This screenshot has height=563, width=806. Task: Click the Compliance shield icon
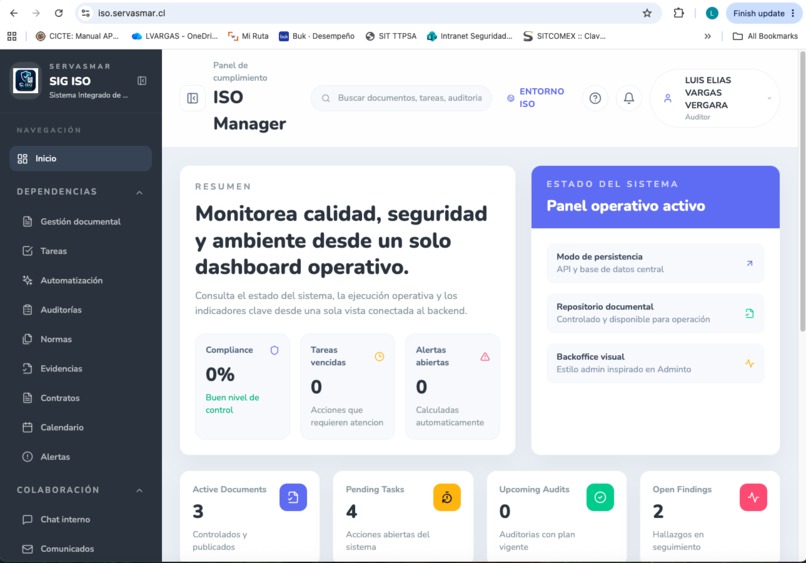274,350
